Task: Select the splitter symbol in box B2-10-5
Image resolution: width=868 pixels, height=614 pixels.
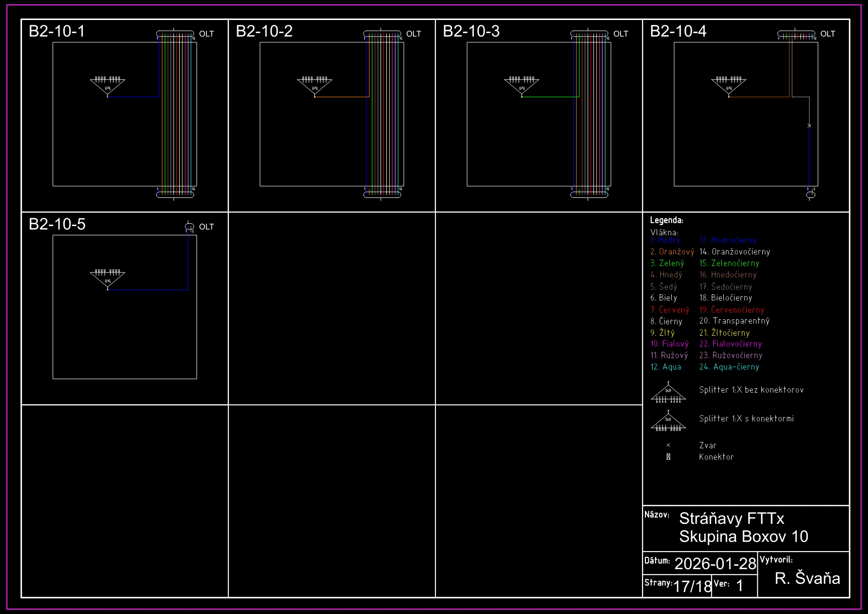Action: coord(108,279)
